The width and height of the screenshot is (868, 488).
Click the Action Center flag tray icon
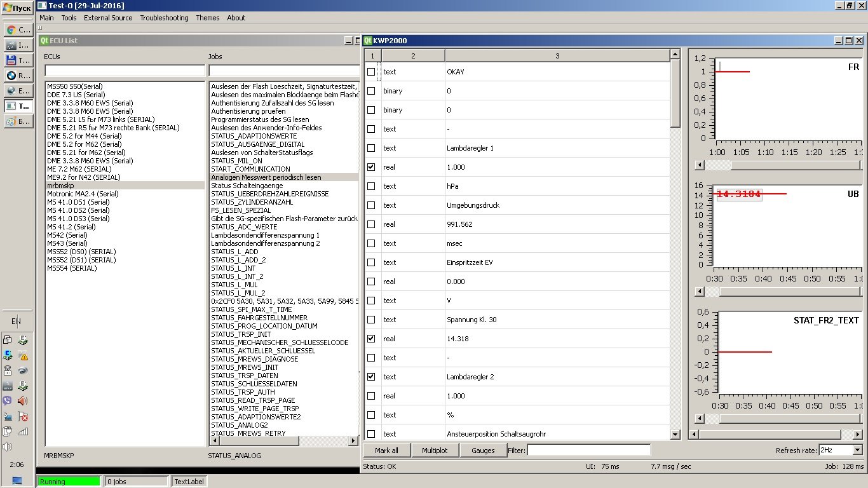[x=23, y=417]
